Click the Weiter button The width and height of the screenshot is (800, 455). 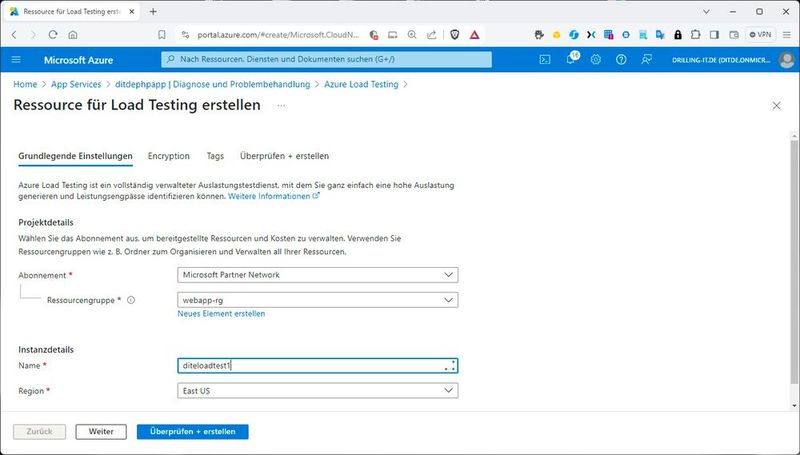[x=101, y=432]
